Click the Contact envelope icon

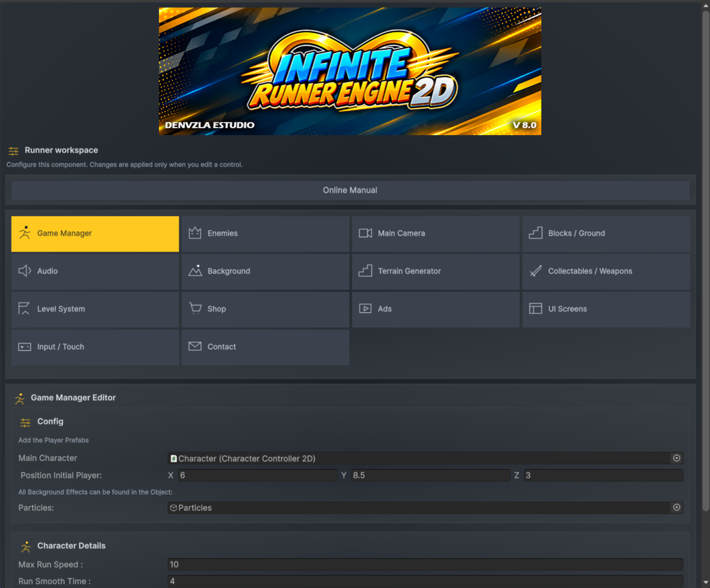(195, 346)
